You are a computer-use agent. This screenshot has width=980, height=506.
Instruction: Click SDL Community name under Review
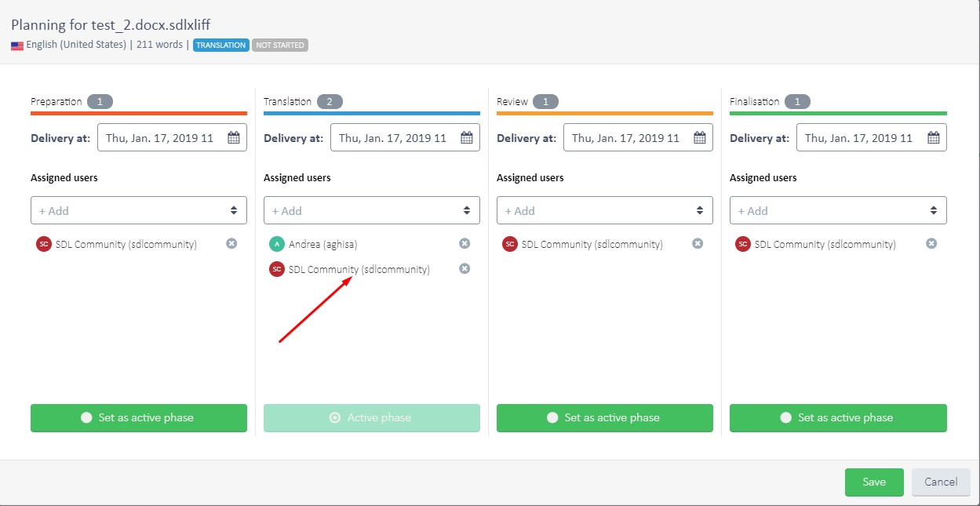[x=592, y=244]
